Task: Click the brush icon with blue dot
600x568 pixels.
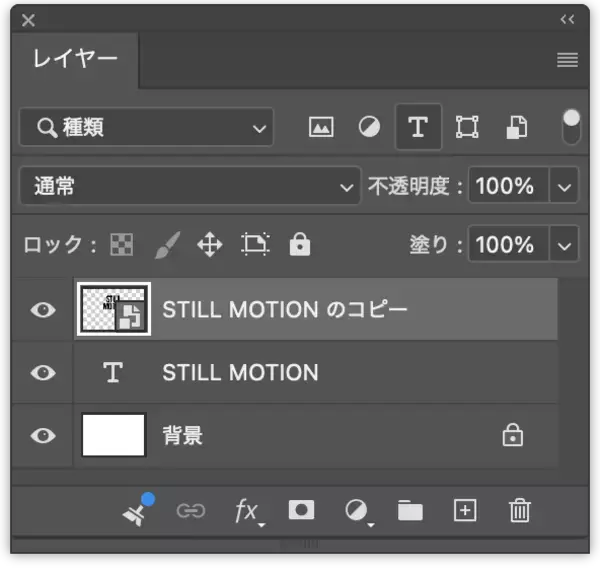Action: click(x=139, y=510)
